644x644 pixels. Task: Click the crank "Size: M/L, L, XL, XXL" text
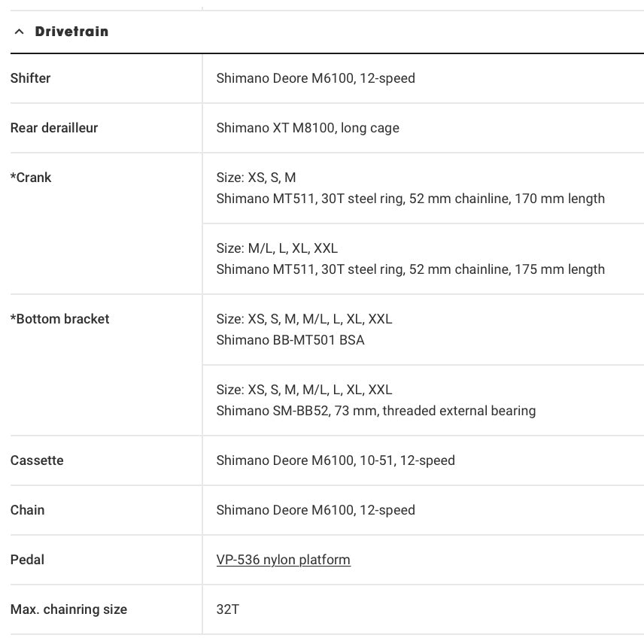pyautogui.click(x=277, y=248)
